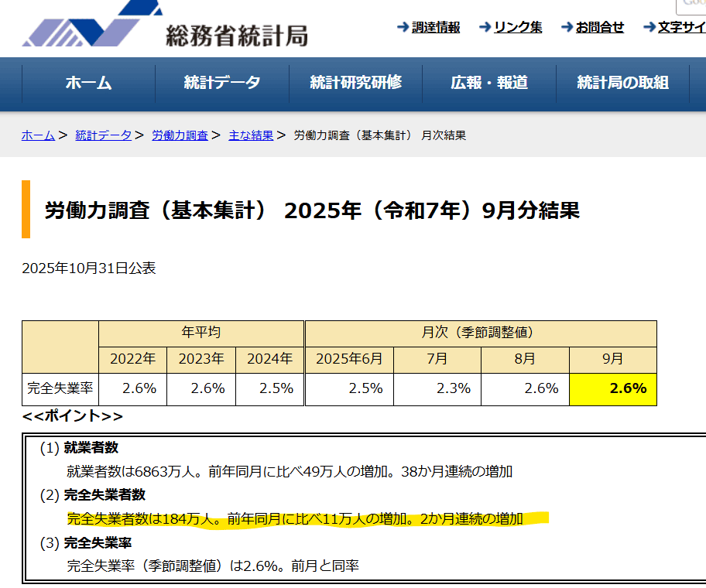Open the 調達情報 link
This screenshot has height=588, width=706.
pyautogui.click(x=436, y=27)
